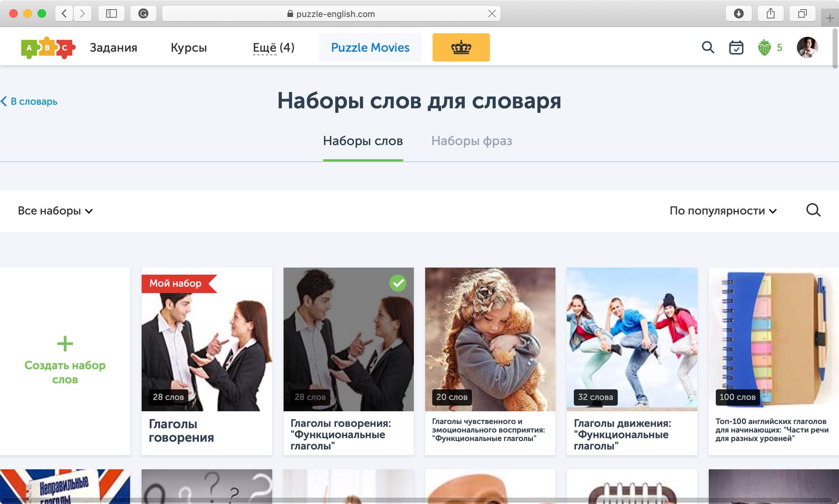Show all tabs overview in Safari
The width and height of the screenshot is (839, 504).
click(x=802, y=14)
